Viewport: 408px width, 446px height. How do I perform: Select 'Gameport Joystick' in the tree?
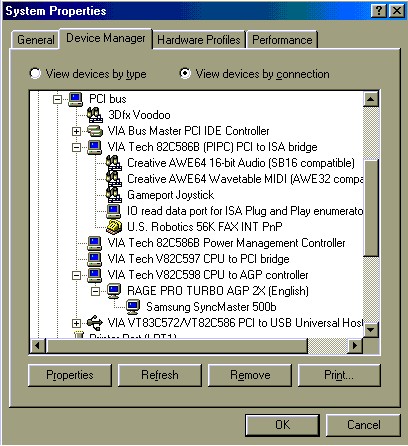(170, 195)
